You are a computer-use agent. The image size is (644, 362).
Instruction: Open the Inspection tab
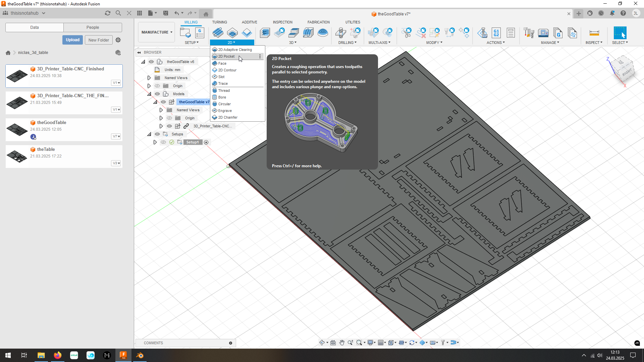pyautogui.click(x=282, y=22)
